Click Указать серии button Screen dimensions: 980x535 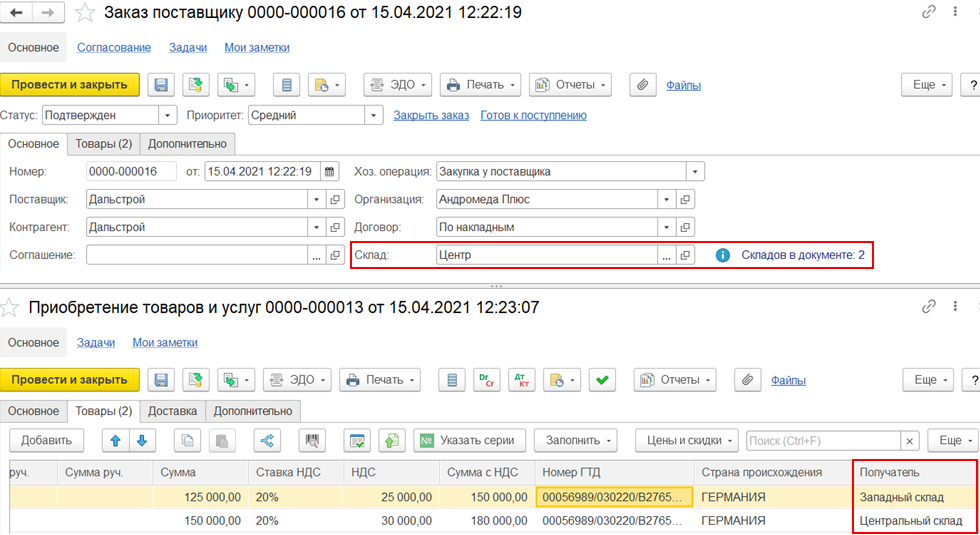(x=469, y=441)
